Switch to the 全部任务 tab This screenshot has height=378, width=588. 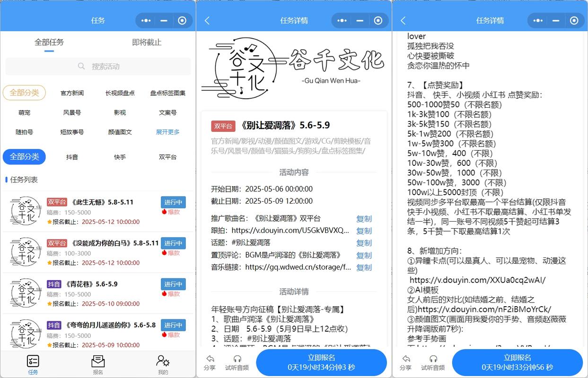[x=49, y=42]
